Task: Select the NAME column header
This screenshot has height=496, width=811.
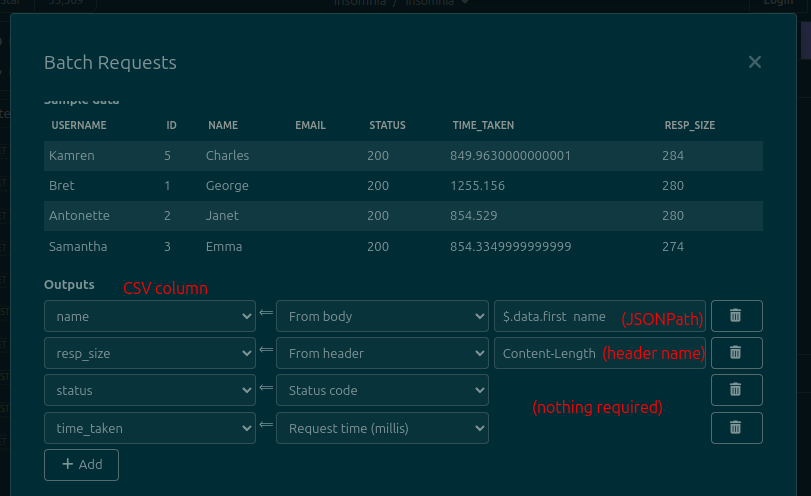Action: pyautogui.click(x=223, y=125)
